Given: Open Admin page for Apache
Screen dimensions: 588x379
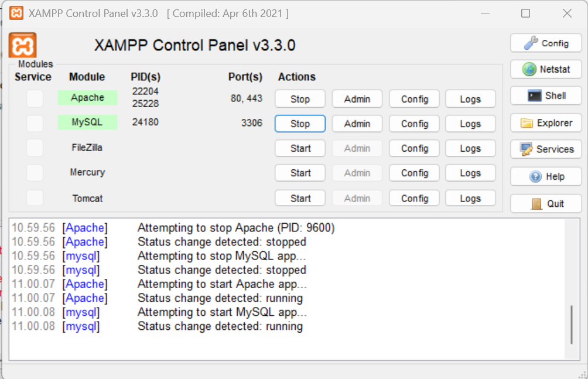Looking at the screenshot, I should pos(357,99).
